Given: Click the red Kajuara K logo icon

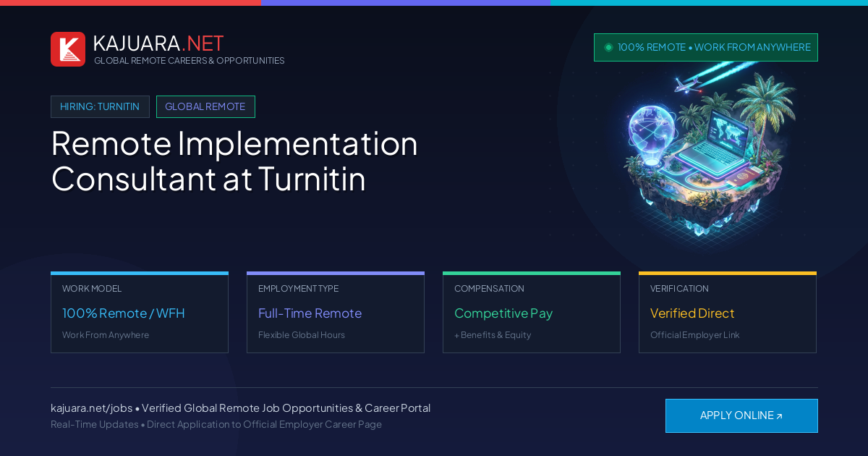Looking at the screenshot, I should tap(68, 49).
